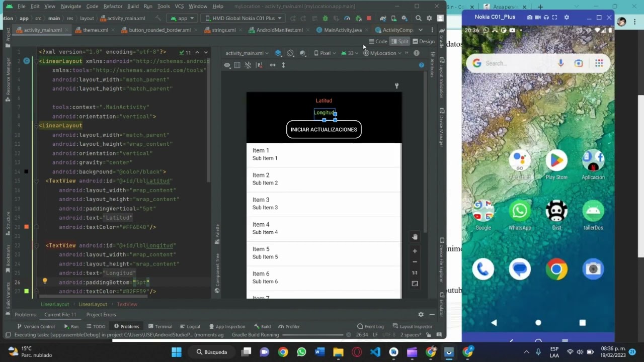The width and height of the screenshot is (644, 362).
Task: Stop the running Gradle build
Action: pos(369,18)
